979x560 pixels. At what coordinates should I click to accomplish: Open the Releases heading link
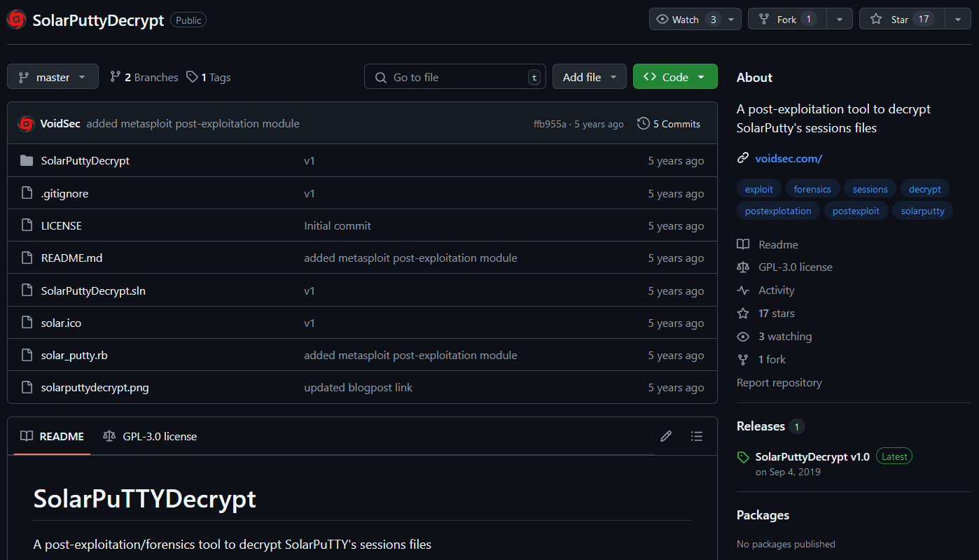pyautogui.click(x=761, y=426)
